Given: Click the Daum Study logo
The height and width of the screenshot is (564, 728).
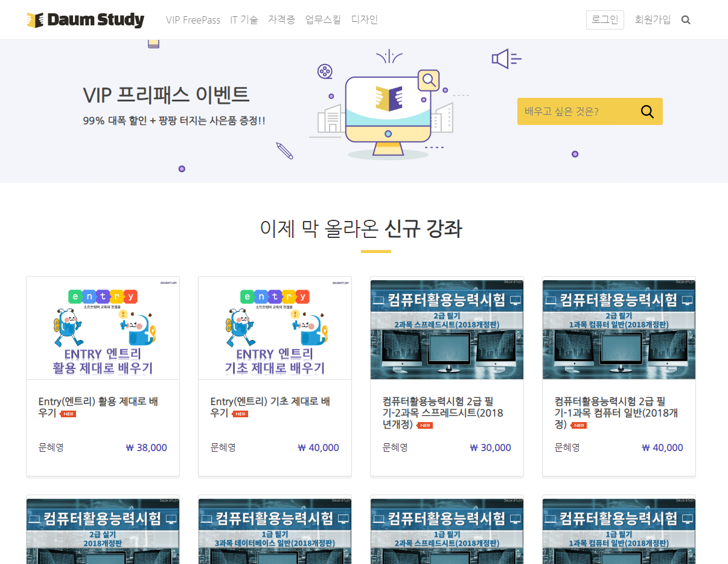Looking at the screenshot, I should click(x=85, y=19).
